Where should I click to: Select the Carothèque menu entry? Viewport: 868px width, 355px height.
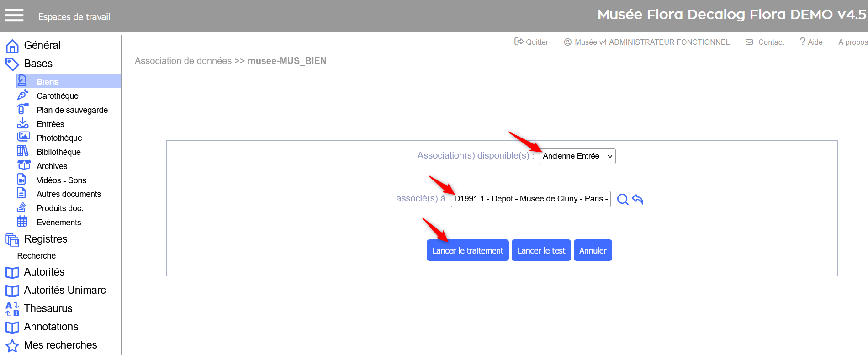(x=57, y=96)
